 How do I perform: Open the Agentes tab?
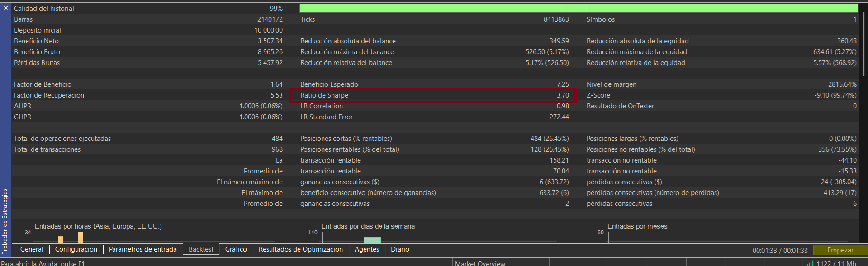pyautogui.click(x=367, y=249)
